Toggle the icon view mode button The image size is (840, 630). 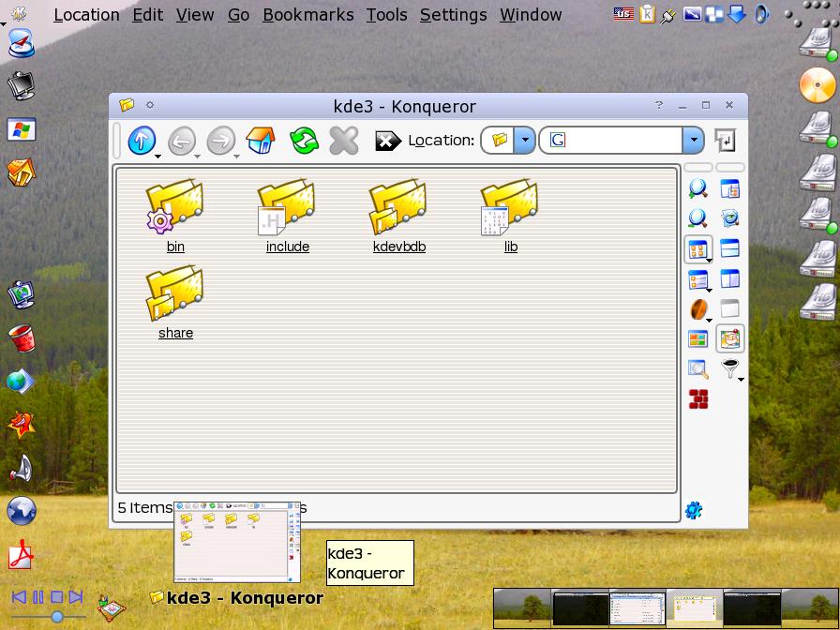(x=697, y=249)
